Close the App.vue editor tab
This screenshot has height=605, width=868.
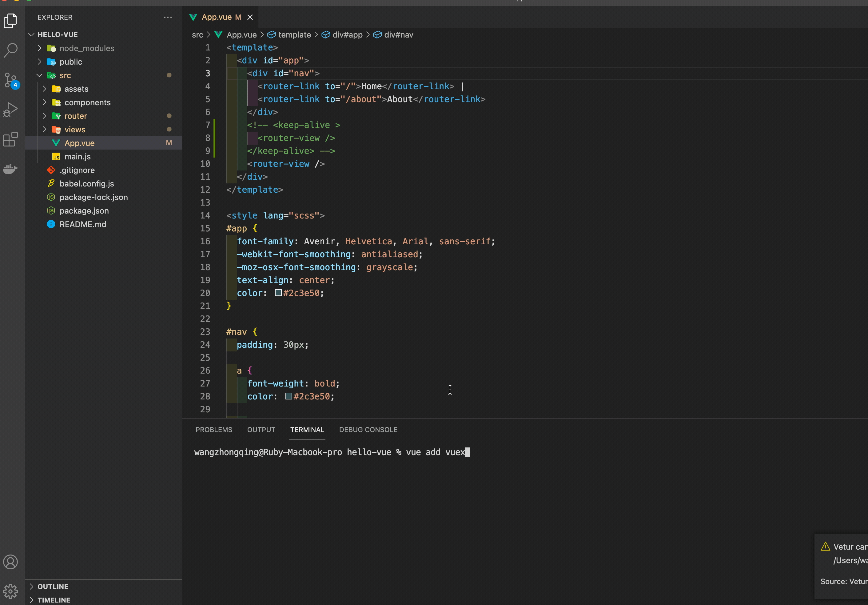[250, 18]
